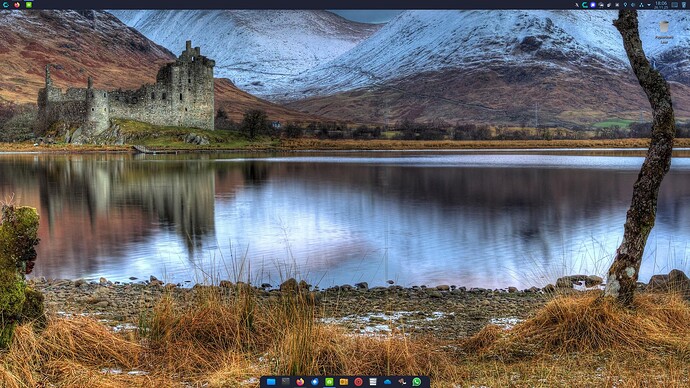Viewport: 690px width, 388px height.
Task: Switch to Firefox in top panel
Action: (17, 4)
